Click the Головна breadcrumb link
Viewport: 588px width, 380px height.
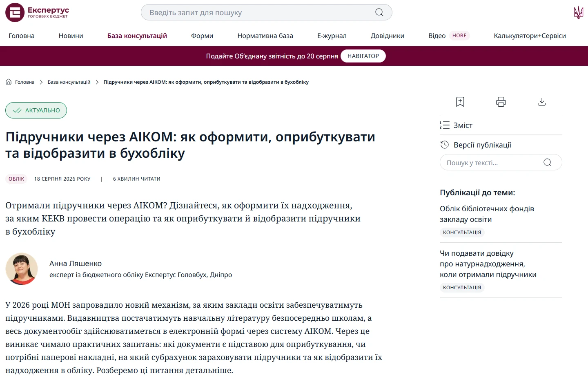pos(25,82)
